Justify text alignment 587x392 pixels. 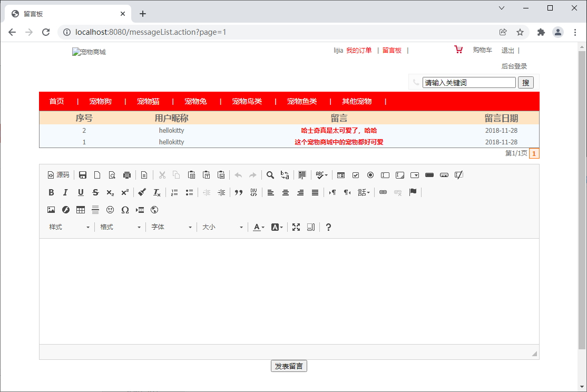[315, 192]
